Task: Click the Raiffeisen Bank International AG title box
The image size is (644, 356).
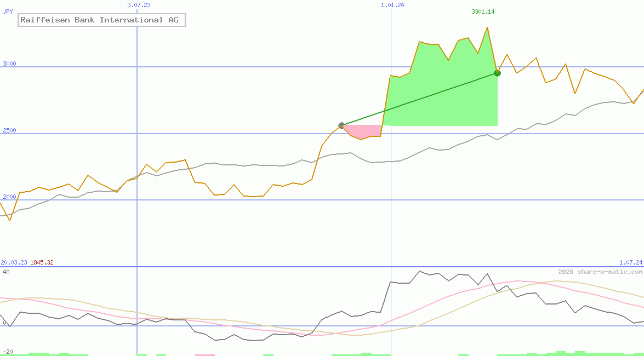Action: click(101, 20)
